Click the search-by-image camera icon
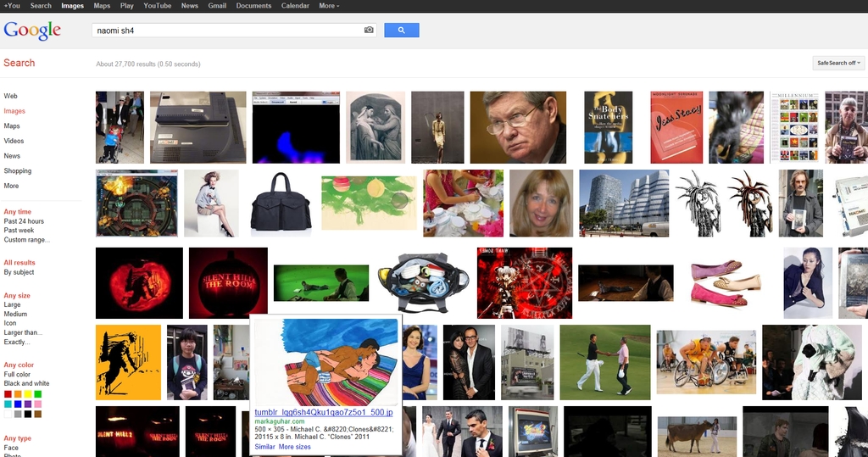This screenshot has height=457, width=868. coord(369,30)
